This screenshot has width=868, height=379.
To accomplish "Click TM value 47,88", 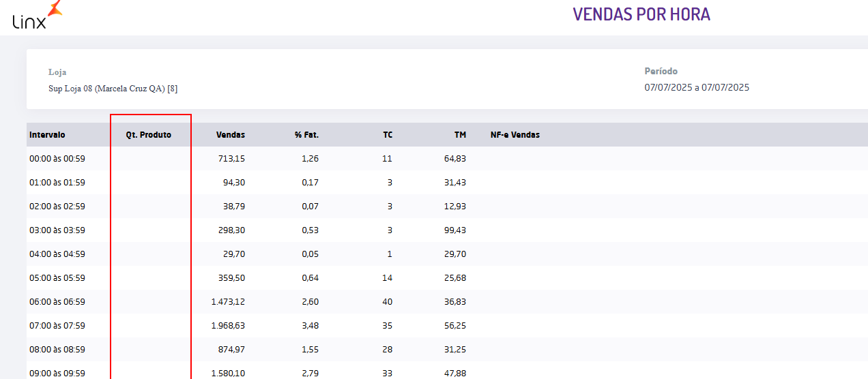I will [x=455, y=374].
